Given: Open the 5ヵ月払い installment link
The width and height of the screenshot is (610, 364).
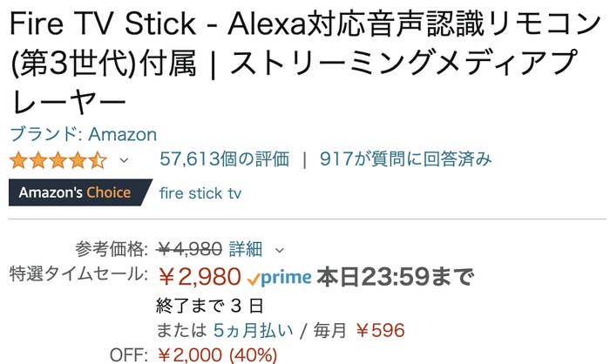Looking at the screenshot, I should click(253, 331).
